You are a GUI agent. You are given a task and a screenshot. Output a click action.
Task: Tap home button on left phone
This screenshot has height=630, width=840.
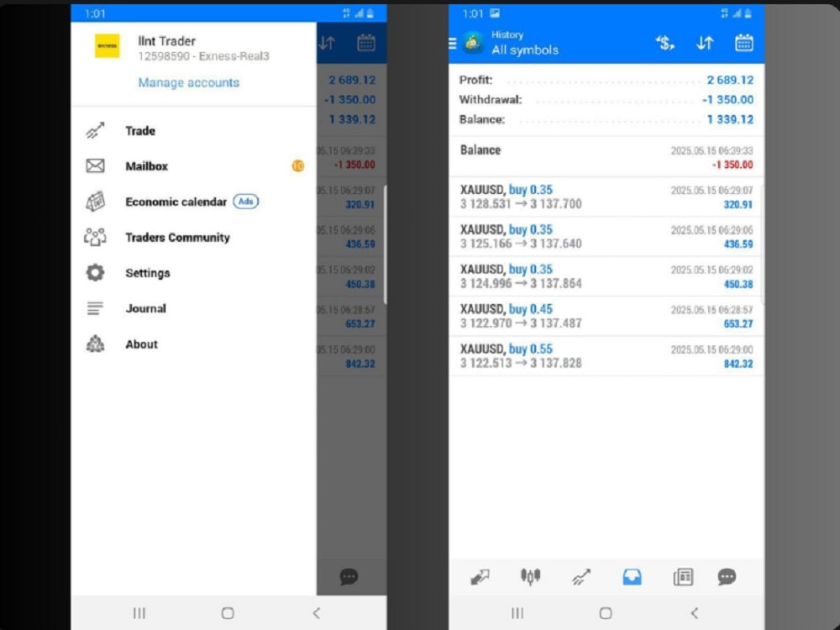pyautogui.click(x=228, y=613)
